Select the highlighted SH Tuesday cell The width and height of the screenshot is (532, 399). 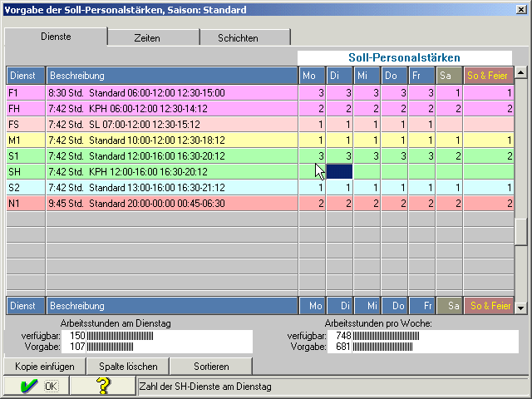pyautogui.click(x=340, y=170)
